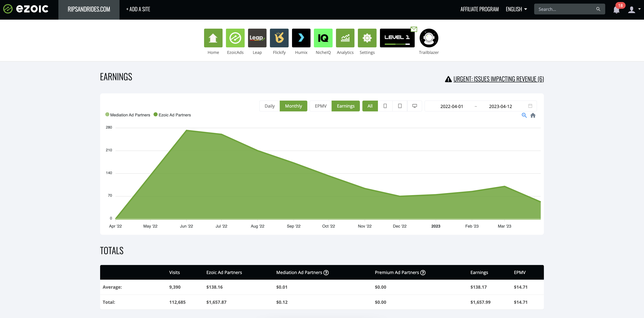Open the Home icon tile
Viewport: 644px width, 318px height.
pyautogui.click(x=213, y=38)
